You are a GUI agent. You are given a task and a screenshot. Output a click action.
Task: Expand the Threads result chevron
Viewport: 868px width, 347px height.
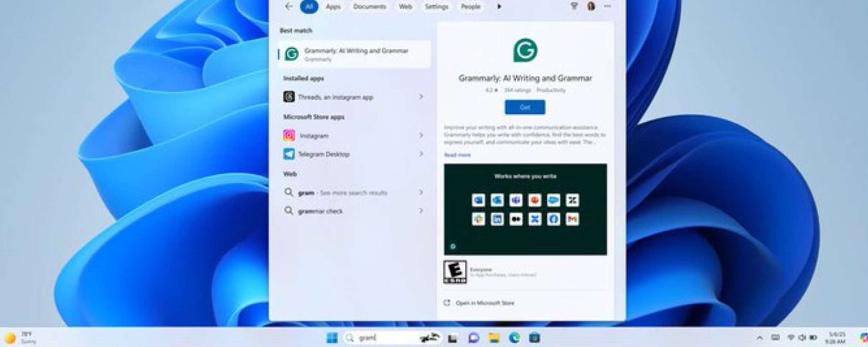(421, 97)
